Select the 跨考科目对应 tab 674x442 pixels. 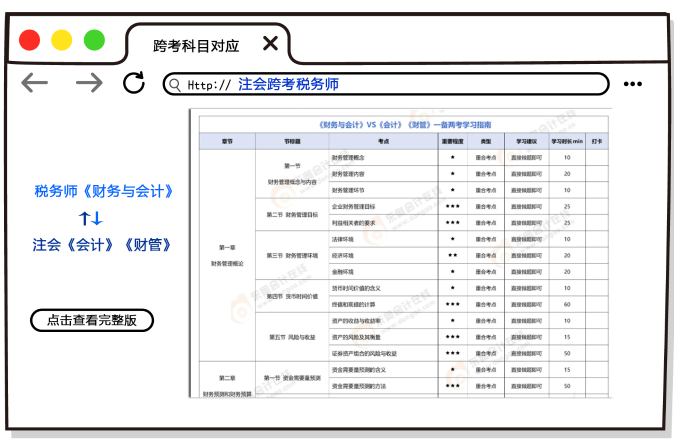(196, 45)
